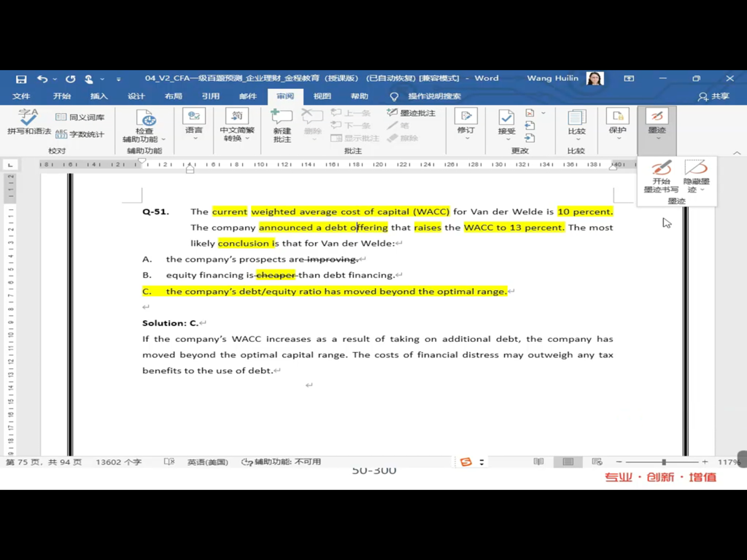Open the reject change dropdown arrow

click(543, 113)
